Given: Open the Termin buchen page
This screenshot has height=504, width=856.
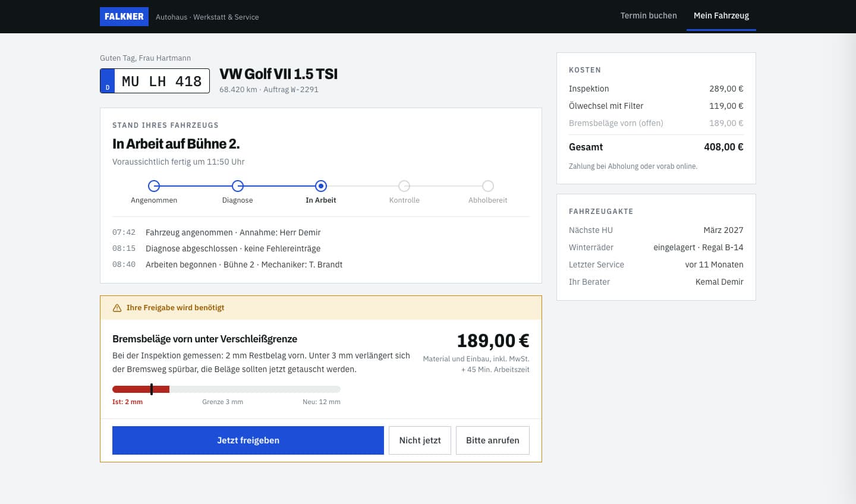Looking at the screenshot, I should point(649,15).
